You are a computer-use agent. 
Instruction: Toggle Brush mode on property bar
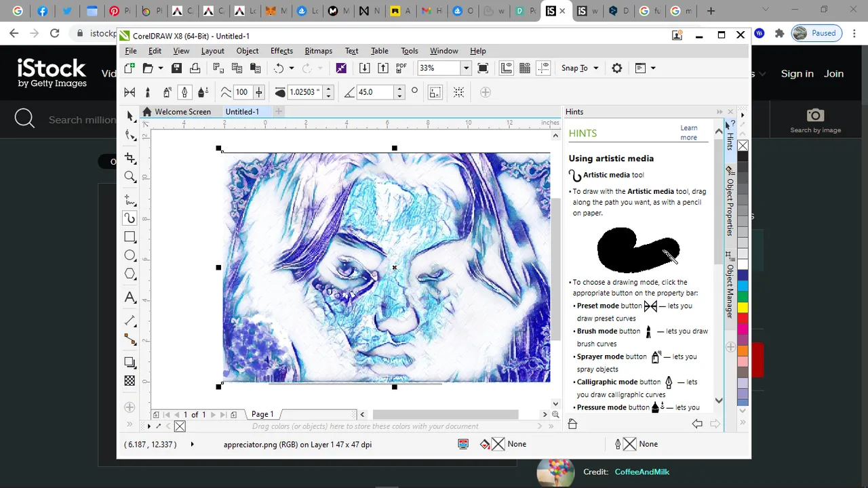click(149, 92)
